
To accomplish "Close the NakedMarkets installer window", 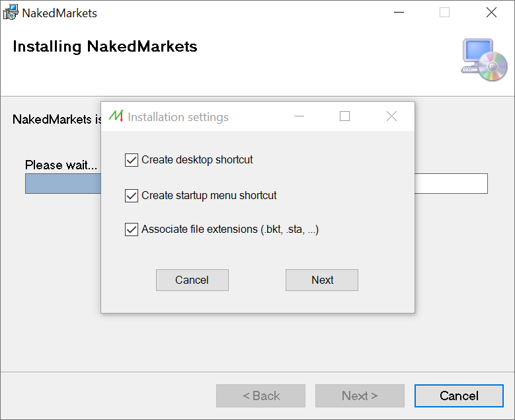I will click(491, 13).
